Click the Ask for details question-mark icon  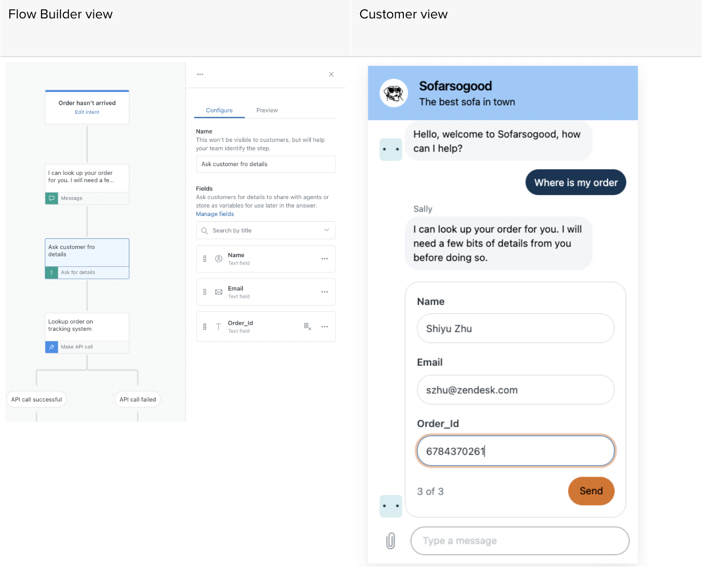[x=51, y=272]
